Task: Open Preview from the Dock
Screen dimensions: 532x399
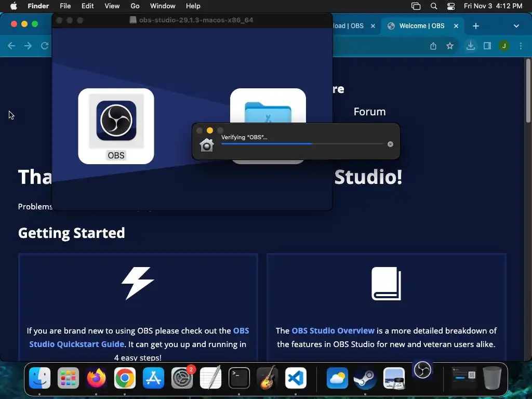Action: pyautogui.click(x=394, y=378)
